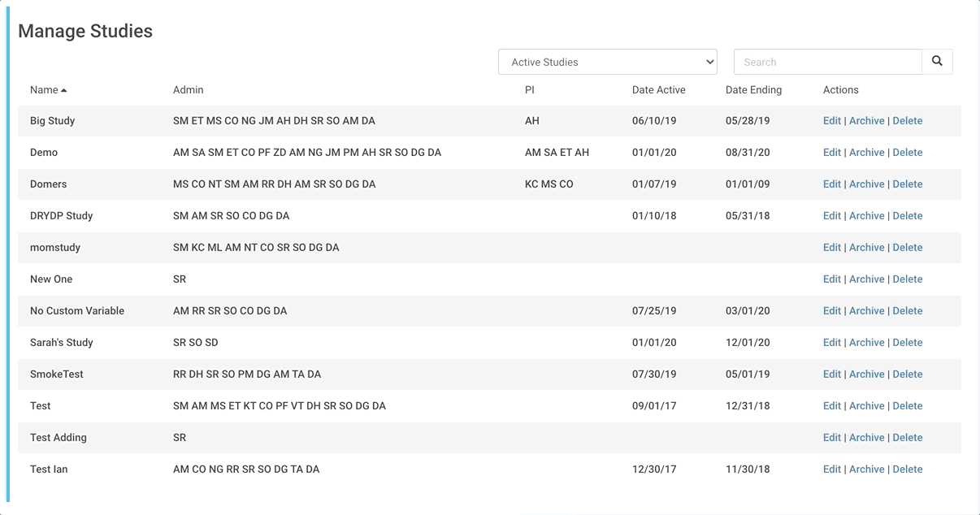980x515 pixels.
Task: Edit the Big Study entry
Action: coord(831,121)
